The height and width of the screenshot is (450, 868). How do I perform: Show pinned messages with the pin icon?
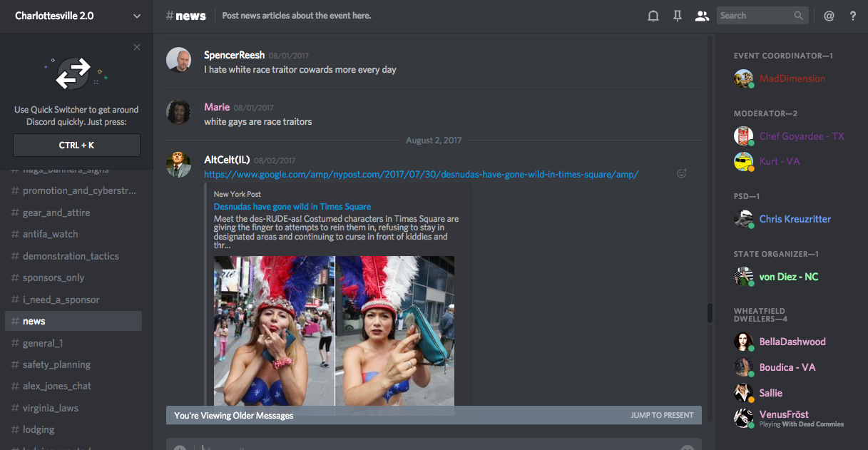[678, 16]
